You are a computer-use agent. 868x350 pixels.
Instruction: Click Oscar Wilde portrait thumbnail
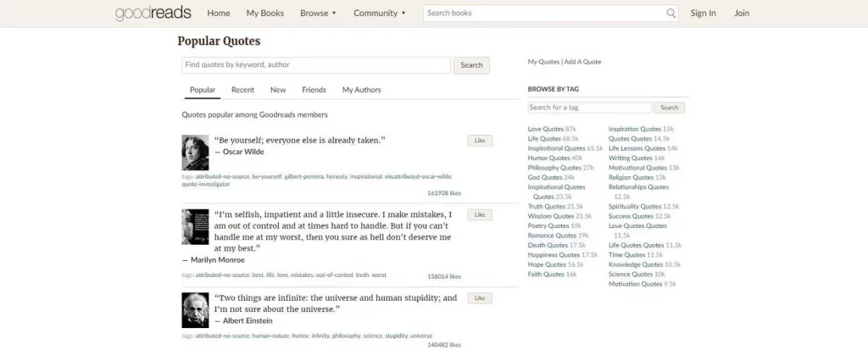click(196, 153)
